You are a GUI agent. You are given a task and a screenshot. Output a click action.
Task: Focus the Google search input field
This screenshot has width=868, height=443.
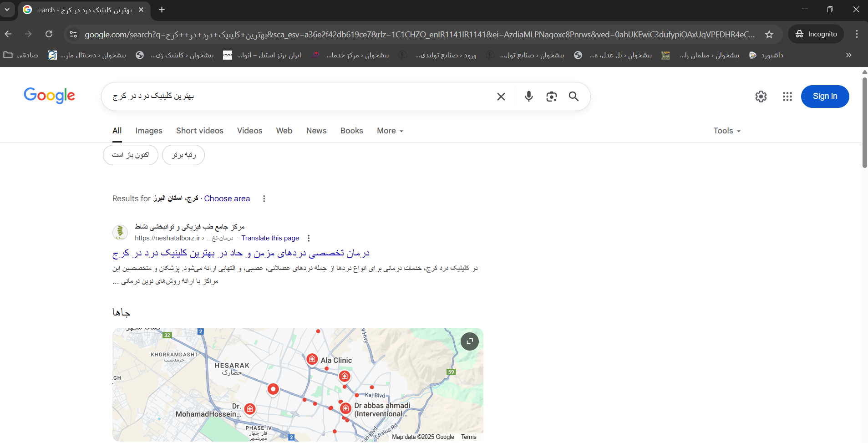(x=300, y=96)
